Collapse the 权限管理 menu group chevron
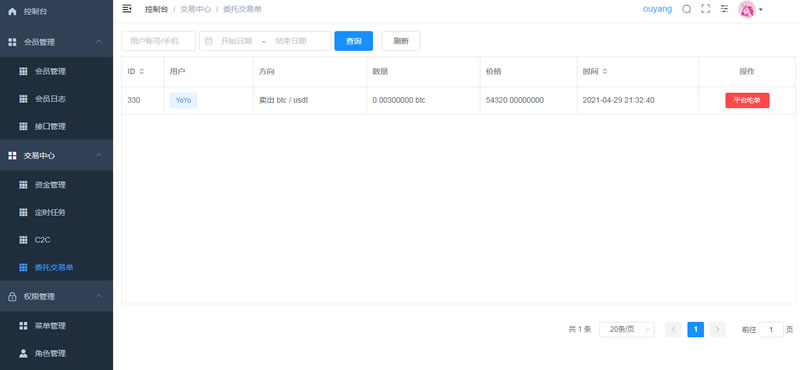This screenshot has width=800, height=370. [x=99, y=296]
